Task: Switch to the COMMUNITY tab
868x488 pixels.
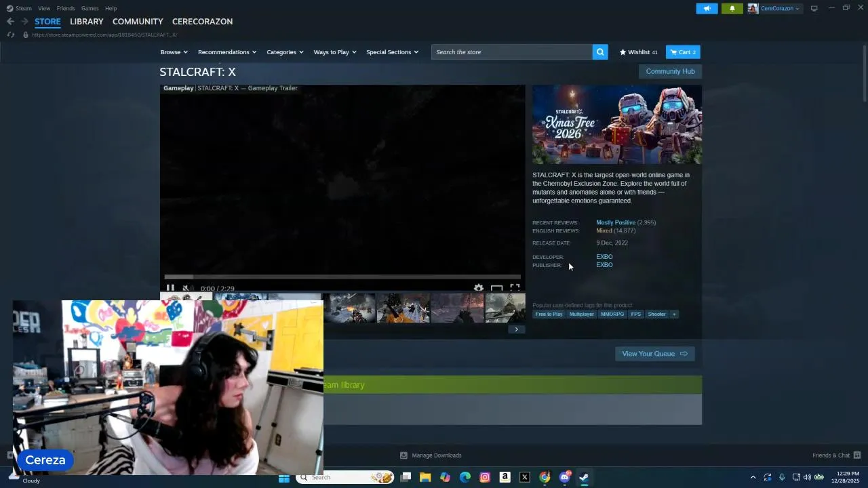Action: pos(138,22)
